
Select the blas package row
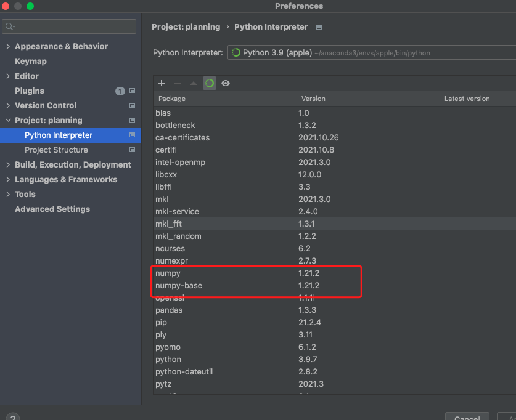(334, 113)
